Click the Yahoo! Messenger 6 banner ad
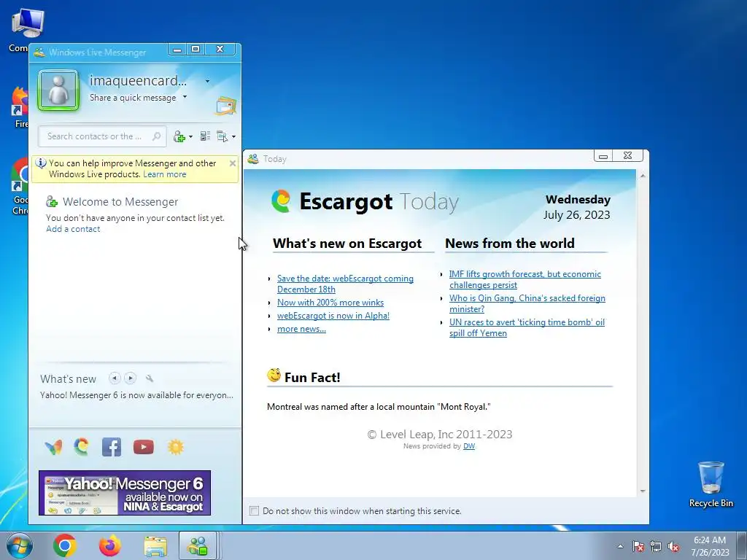This screenshot has height=560, width=747. click(125, 493)
